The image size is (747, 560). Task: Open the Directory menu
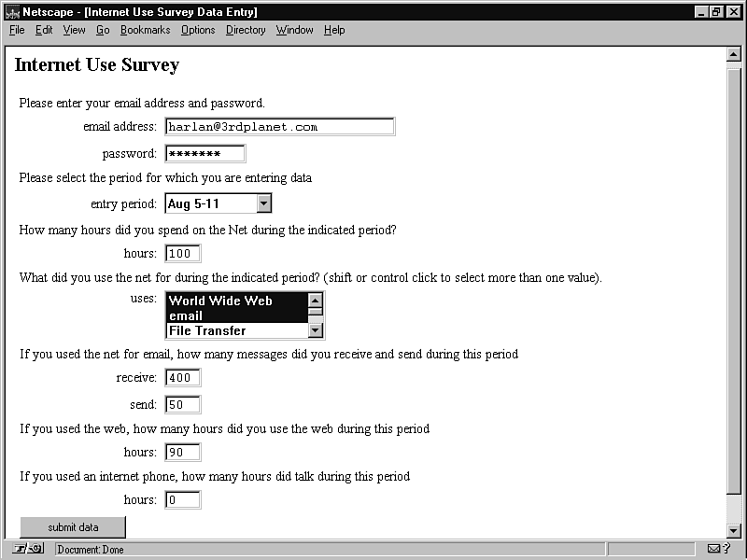point(246,30)
